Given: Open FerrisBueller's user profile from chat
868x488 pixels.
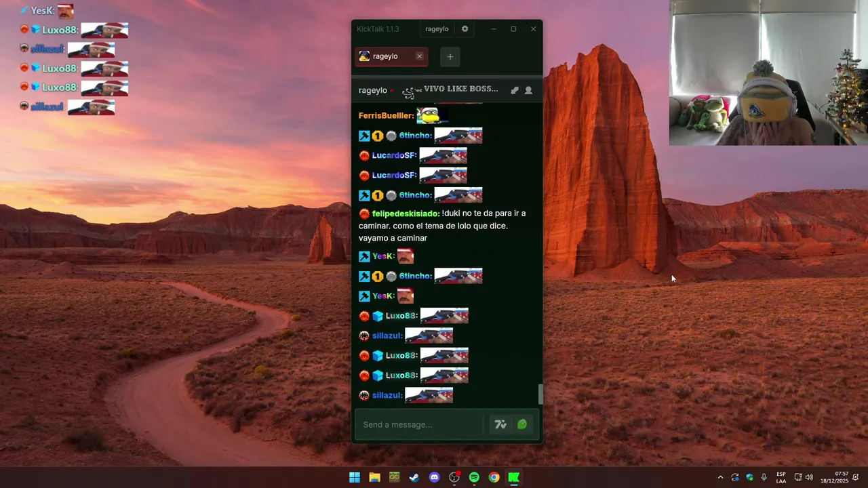Looking at the screenshot, I should pyautogui.click(x=386, y=116).
